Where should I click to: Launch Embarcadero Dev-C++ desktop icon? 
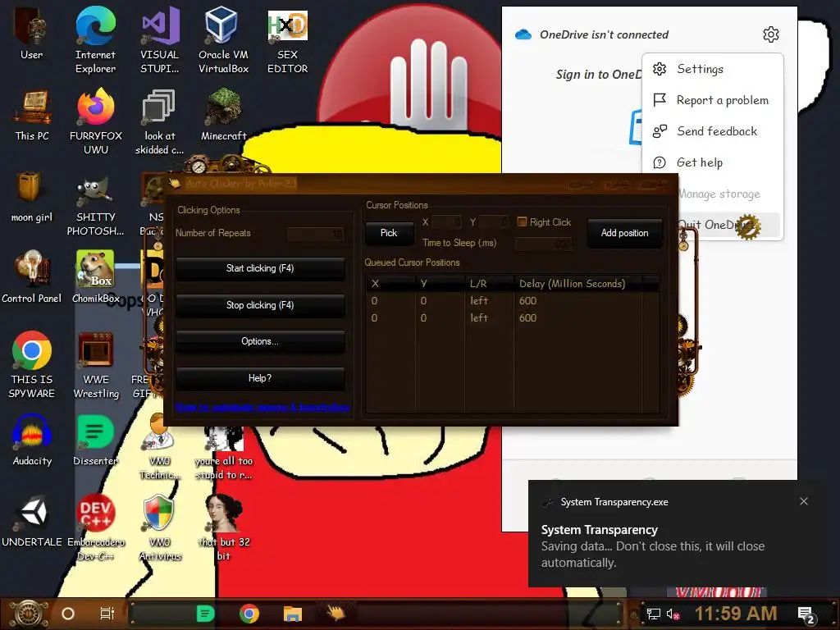click(95, 527)
